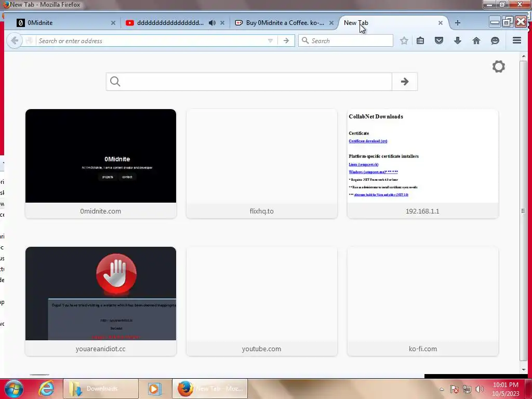
Task: Close the YouTube tab
Action: click(222, 23)
